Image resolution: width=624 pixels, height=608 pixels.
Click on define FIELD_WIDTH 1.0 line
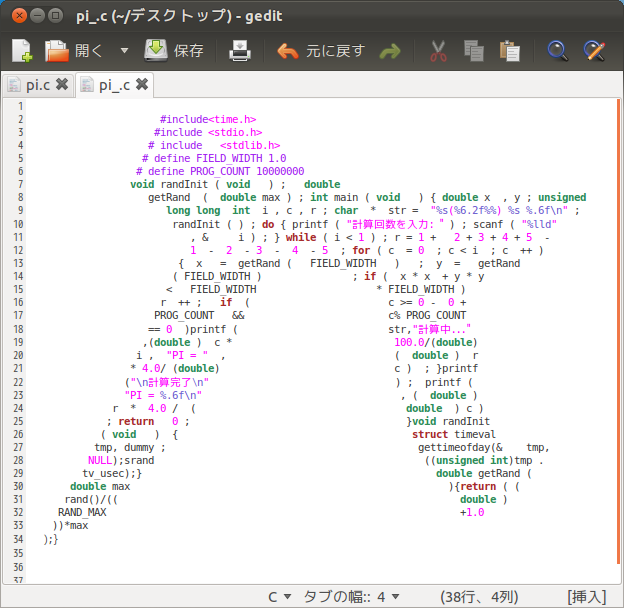tap(214, 158)
